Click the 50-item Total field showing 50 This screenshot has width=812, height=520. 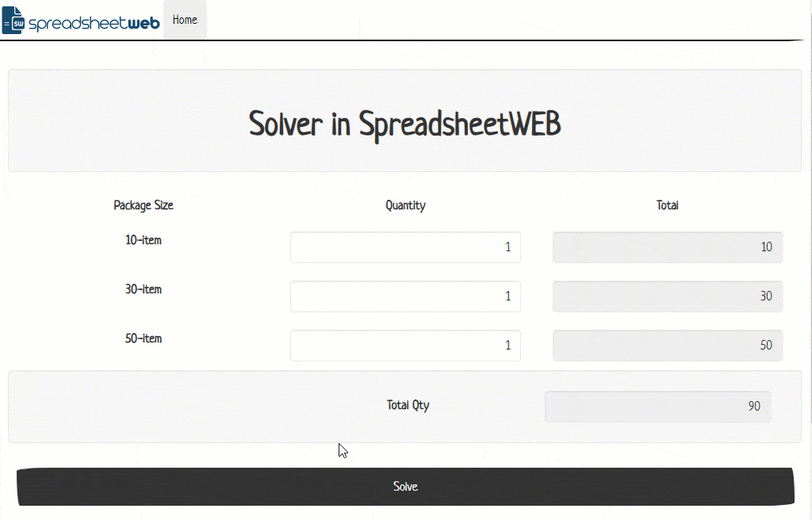coord(668,346)
